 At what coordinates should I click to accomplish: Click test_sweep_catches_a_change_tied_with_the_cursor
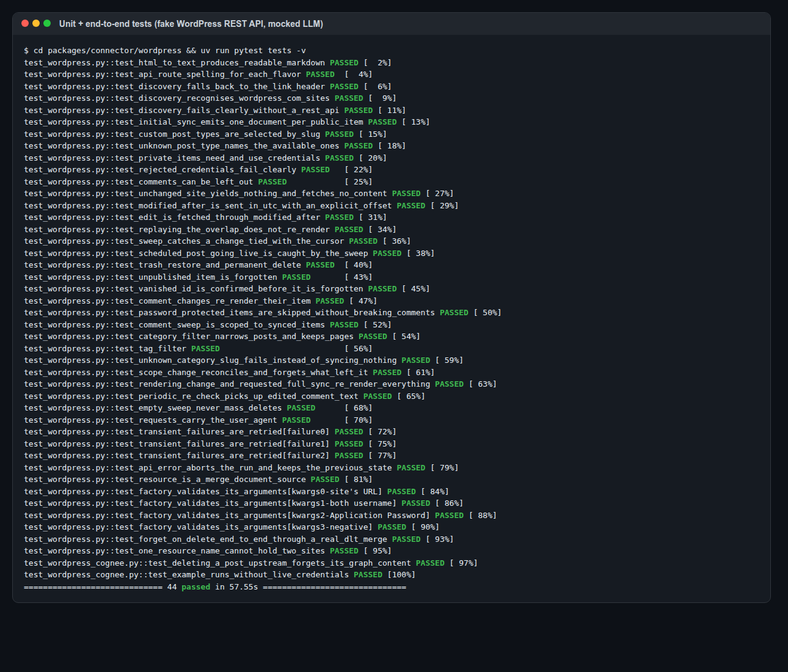217,241
